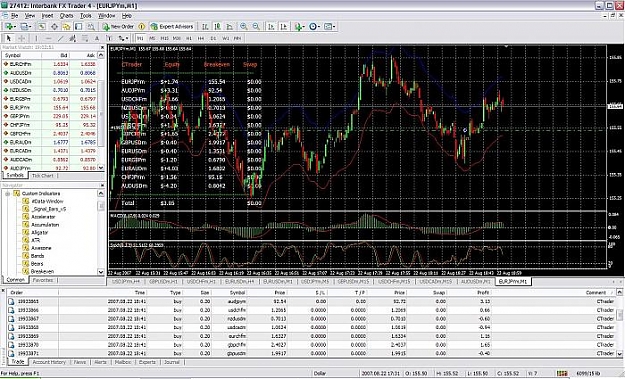
Task: Select the equidistant channel tool
Action: tap(73, 38)
